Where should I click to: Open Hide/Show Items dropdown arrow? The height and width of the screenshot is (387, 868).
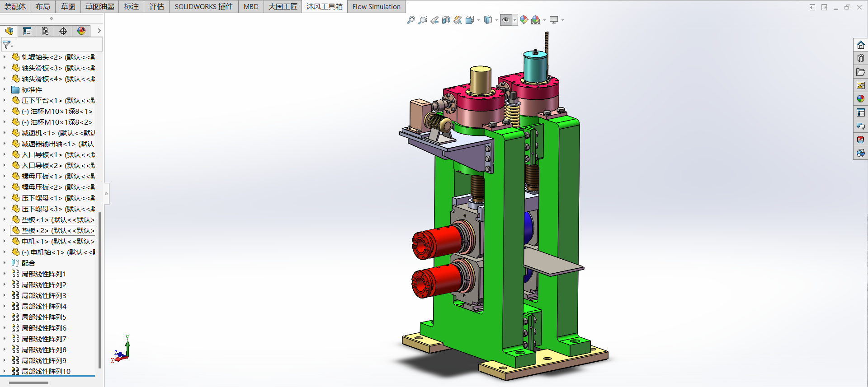(x=515, y=20)
